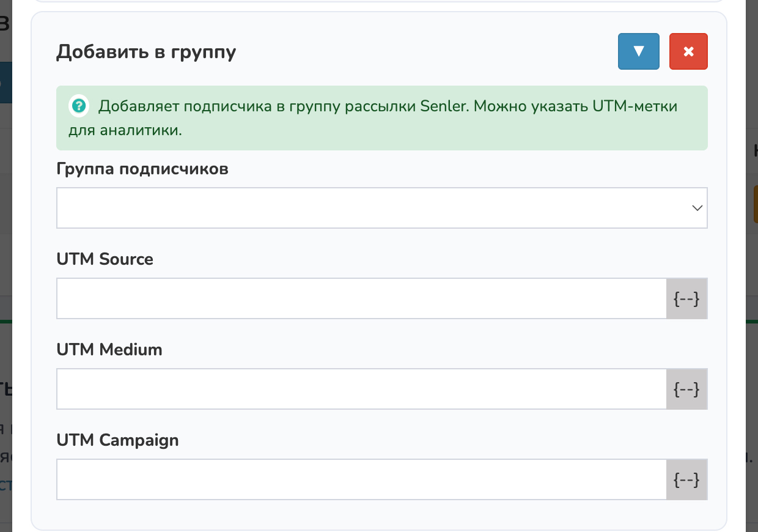Click the UTM Source label
Viewport: 758px width, 532px height.
[105, 259]
